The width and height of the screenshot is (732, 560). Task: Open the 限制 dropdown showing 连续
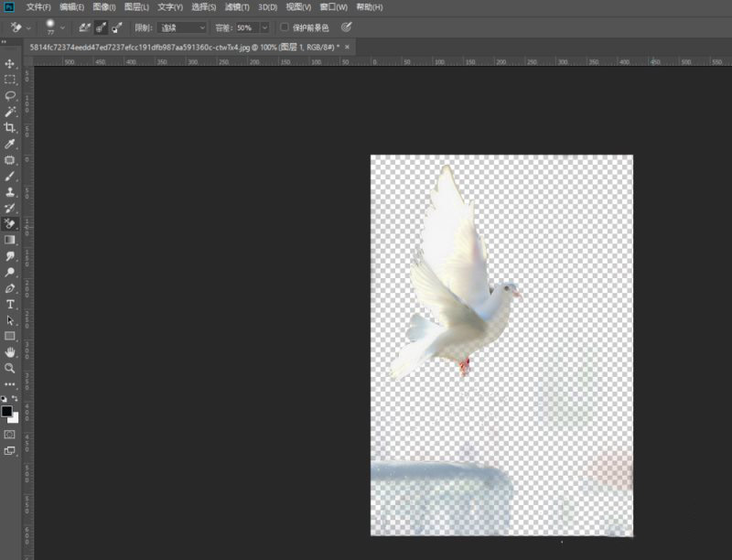point(182,27)
